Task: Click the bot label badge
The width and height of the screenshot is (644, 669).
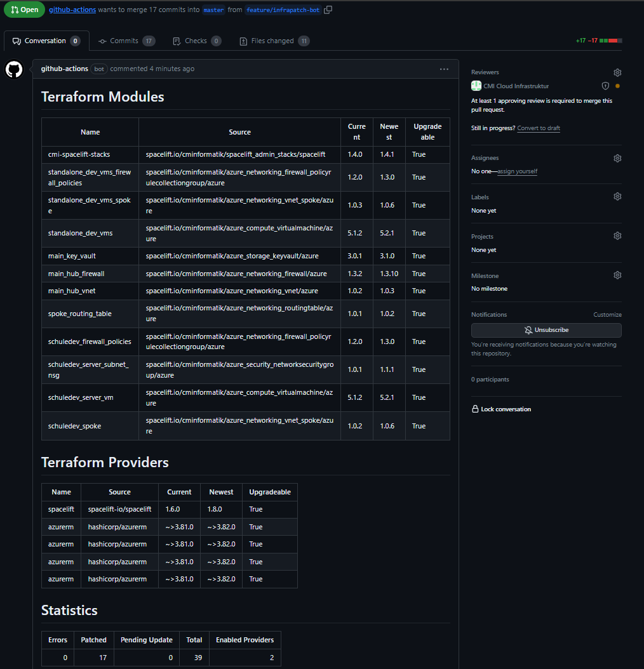Action: tap(99, 69)
